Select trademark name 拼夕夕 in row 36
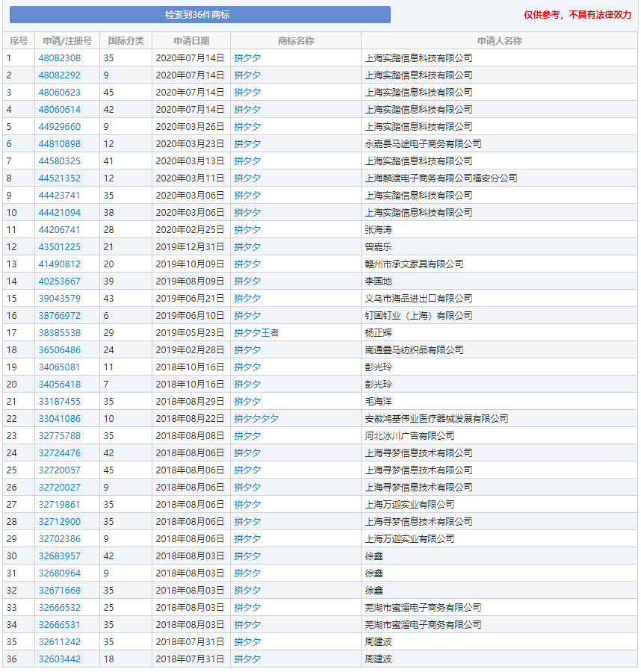This screenshot has width=641, height=672. 247,659
